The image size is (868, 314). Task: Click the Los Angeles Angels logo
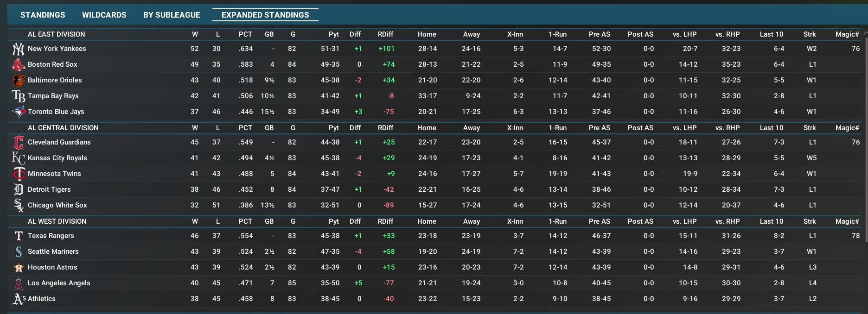click(x=18, y=283)
